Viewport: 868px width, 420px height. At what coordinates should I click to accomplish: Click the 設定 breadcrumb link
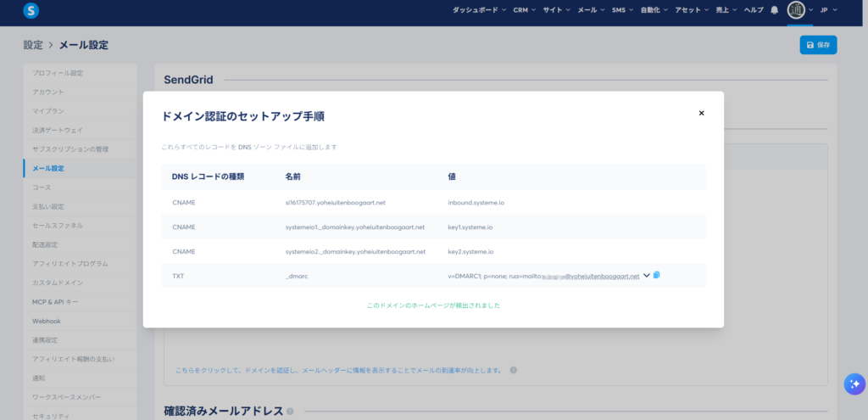(33, 45)
